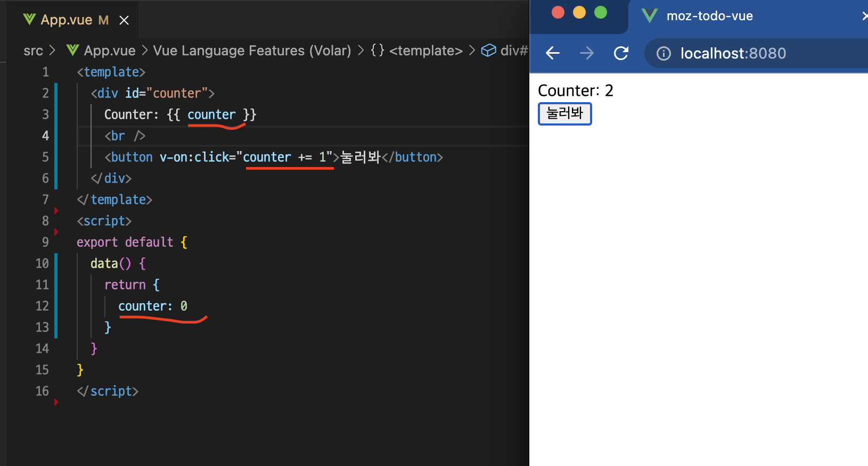Click the closing </button> tag
This screenshot has height=466, width=868.
click(413, 157)
